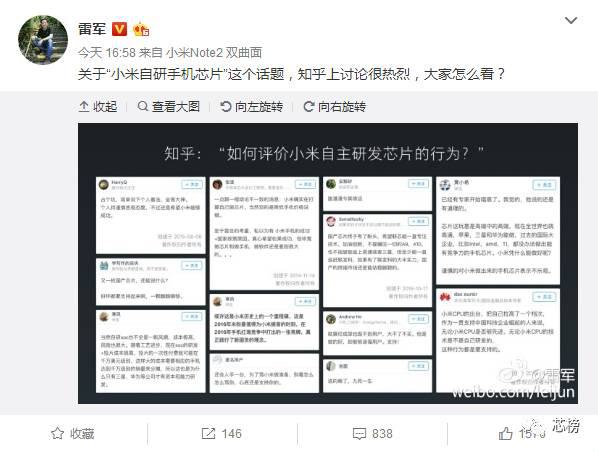Click the clockwise rotate arrow icon

(309, 106)
